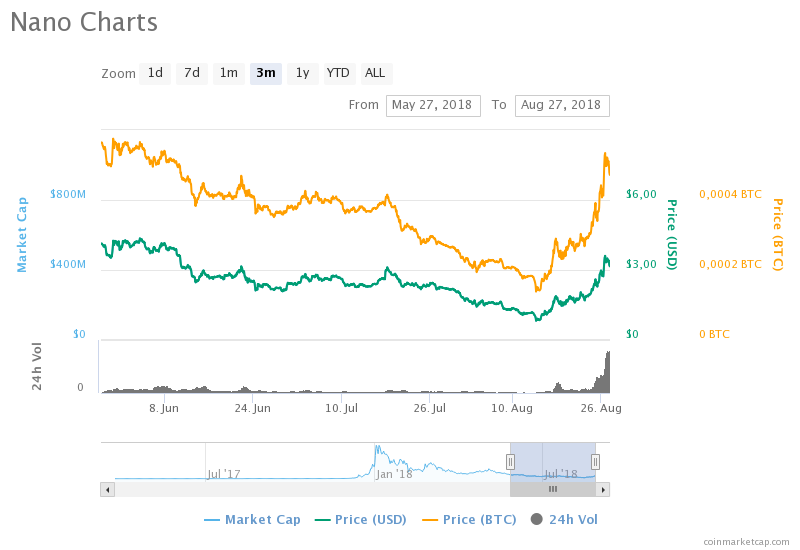The width and height of the screenshot is (800, 550).
Task: Click the 24. Jun x-axis label
Action: (x=253, y=408)
